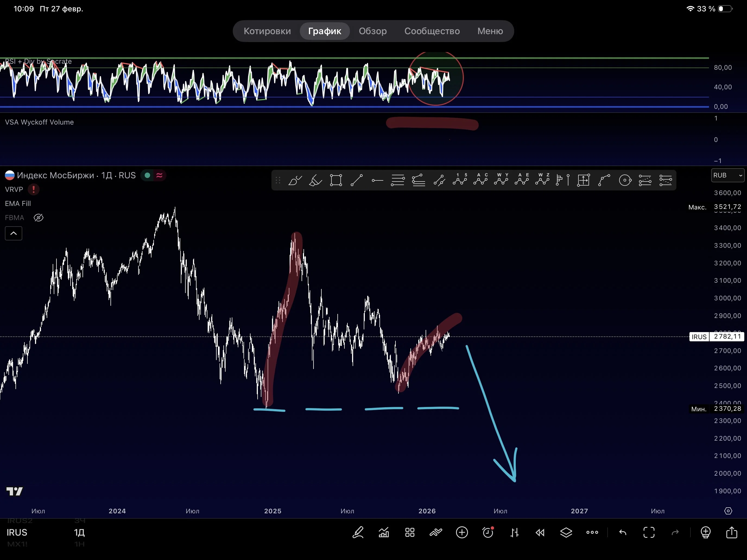Open the layout grid selector
Screen dimensions: 747x560
[x=410, y=532]
